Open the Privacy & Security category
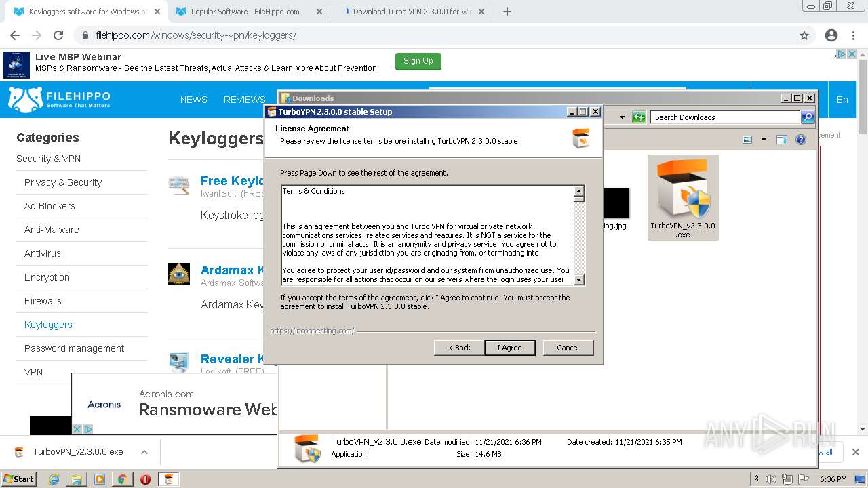This screenshot has height=488, width=868. point(63,182)
